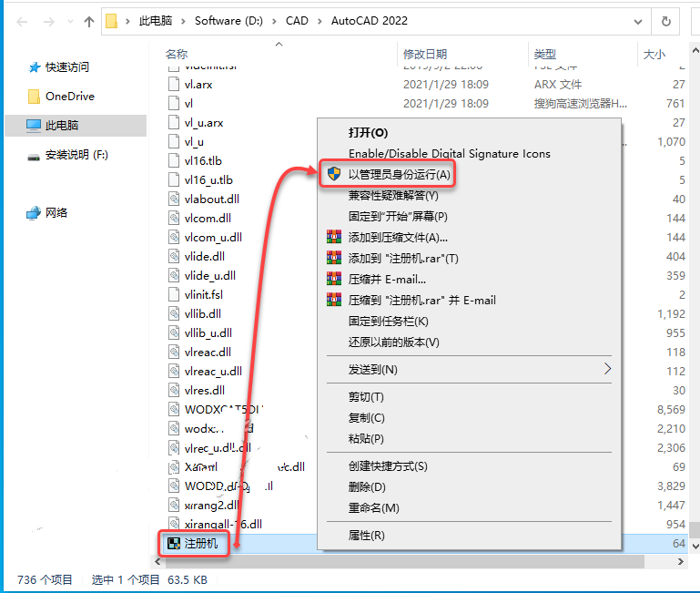Image resolution: width=700 pixels, height=593 pixels.
Task: Click the 注册机 application icon
Action: [x=174, y=544]
